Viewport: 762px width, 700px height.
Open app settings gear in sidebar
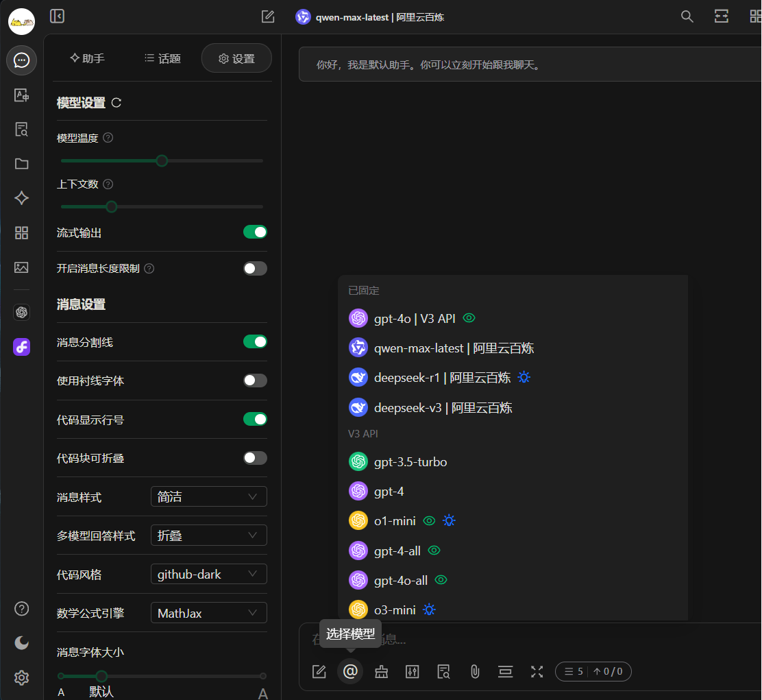click(x=21, y=677)
